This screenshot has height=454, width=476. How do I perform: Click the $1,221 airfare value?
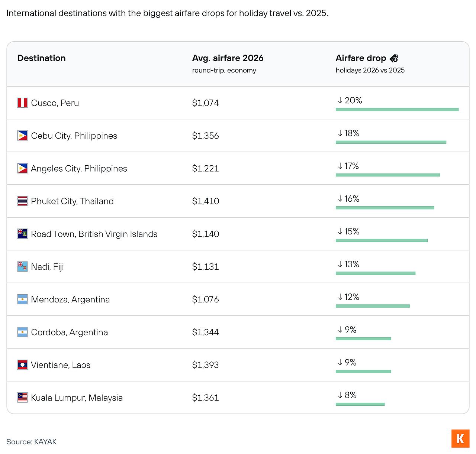pos(206,168)
